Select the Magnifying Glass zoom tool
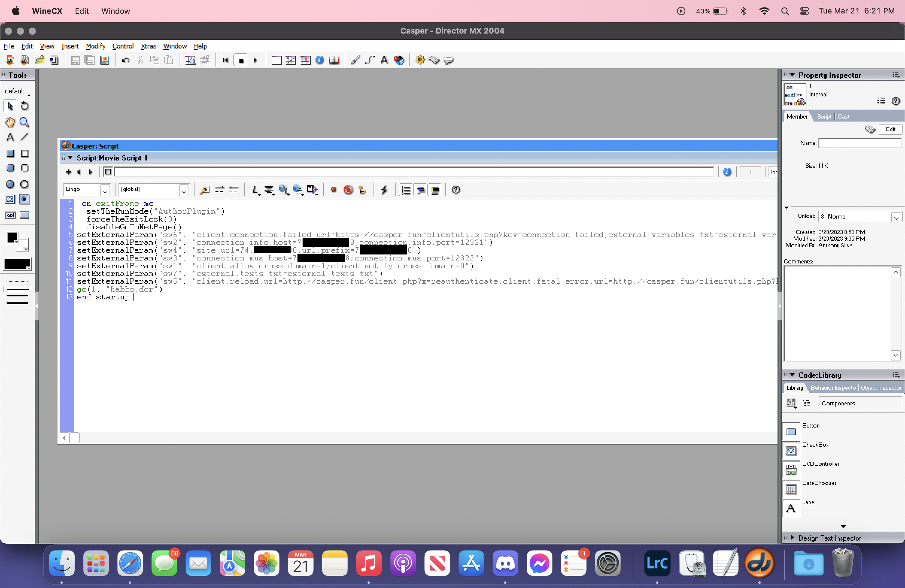Screen dimensions: 905x588 click(24, 122)
